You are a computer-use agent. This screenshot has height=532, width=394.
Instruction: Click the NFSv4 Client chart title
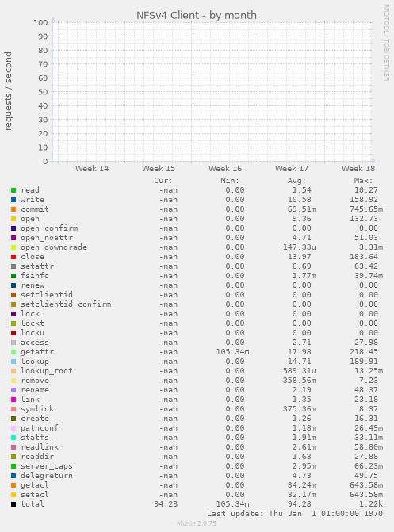(x=197, y=15)
